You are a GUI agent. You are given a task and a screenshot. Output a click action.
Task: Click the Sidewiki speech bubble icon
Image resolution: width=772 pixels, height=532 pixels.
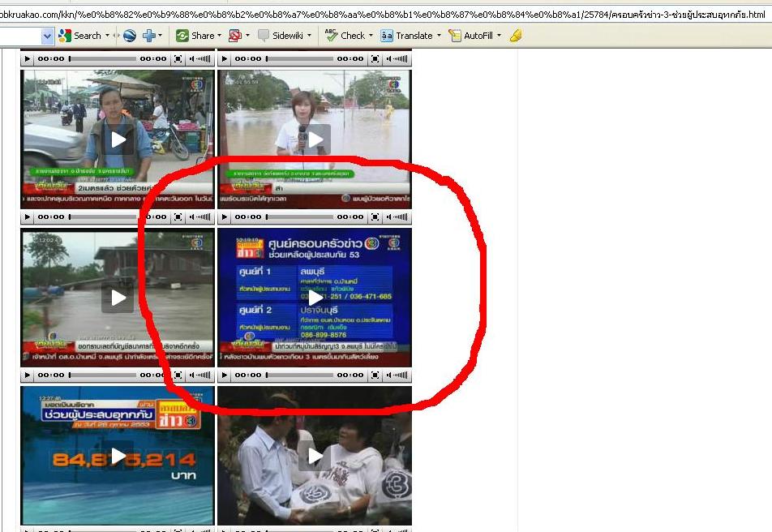point(264,36)
